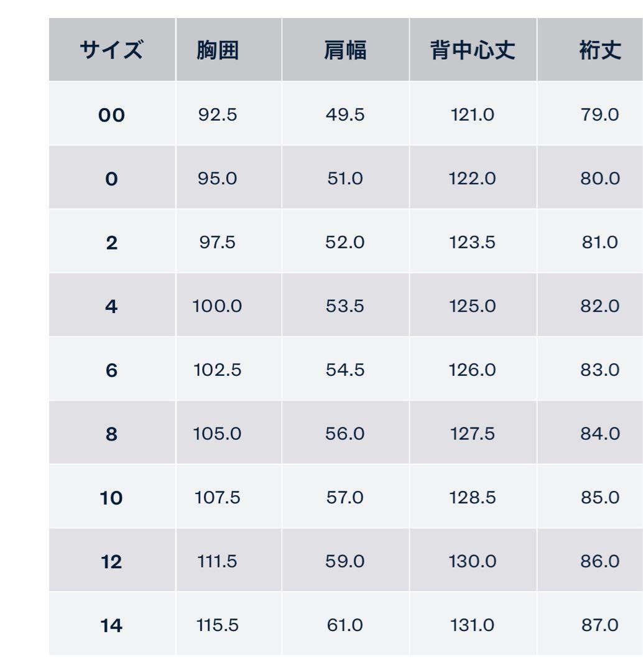This screenshot has height=672, width=643.
Task: Select the size 4 row label
Action: pyautogui.click(x=112, y=306)
